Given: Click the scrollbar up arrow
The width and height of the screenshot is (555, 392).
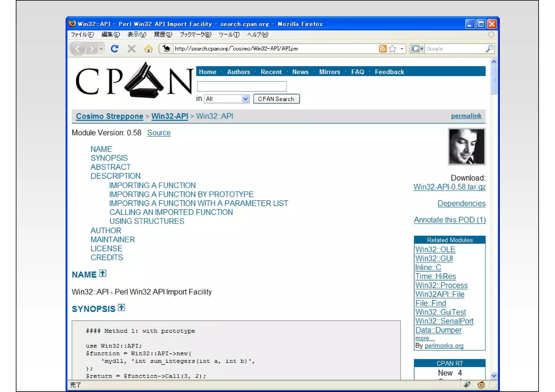Looking at the screenshot, I should click(x=494, y=62).
